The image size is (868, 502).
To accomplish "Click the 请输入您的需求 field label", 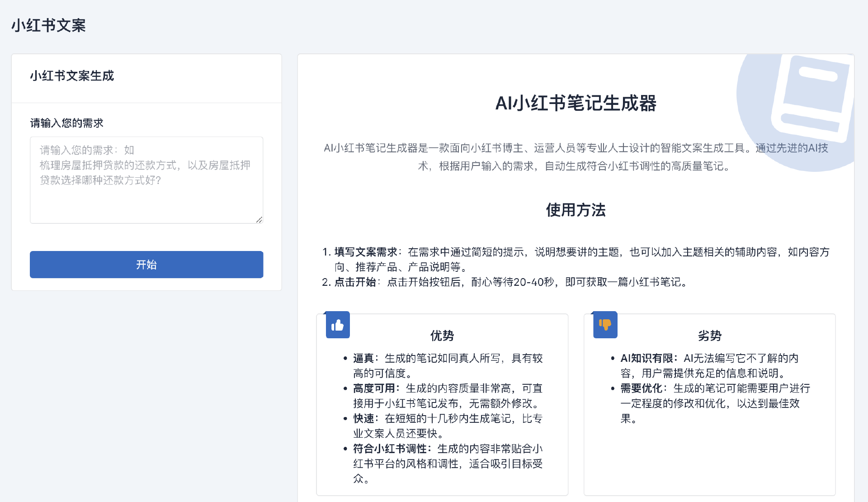I will [67, 123].
